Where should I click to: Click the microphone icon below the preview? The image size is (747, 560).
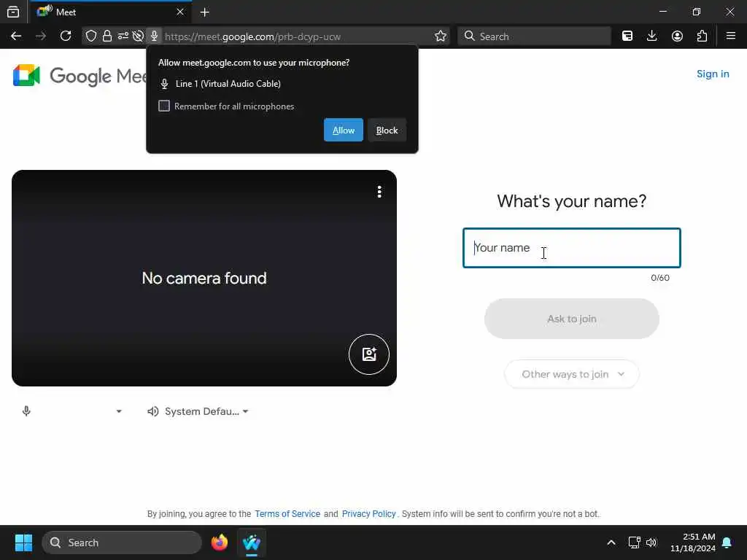[26, 411]
